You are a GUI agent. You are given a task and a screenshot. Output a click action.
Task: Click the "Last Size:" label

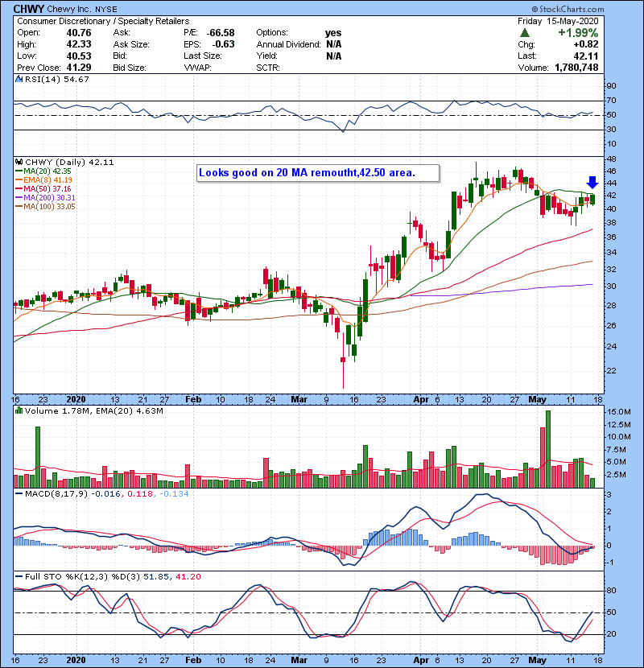click(x=203, y=56)
